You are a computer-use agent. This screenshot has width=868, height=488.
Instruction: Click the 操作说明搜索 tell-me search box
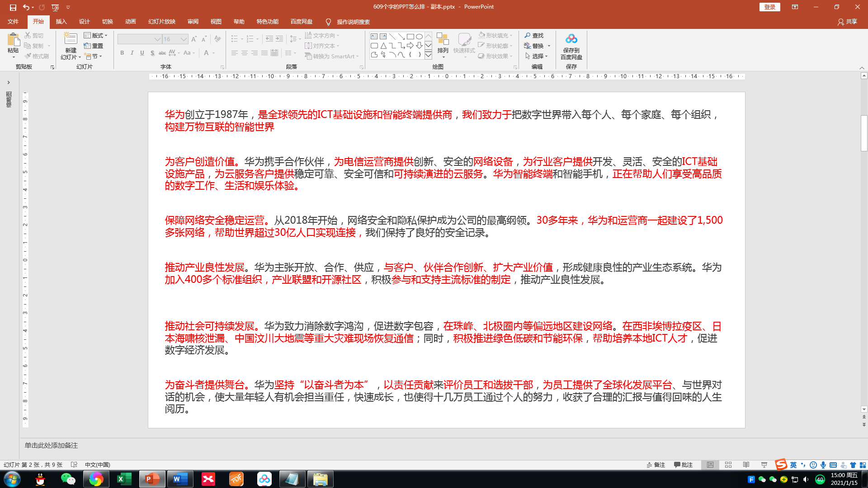click(348, 22)
